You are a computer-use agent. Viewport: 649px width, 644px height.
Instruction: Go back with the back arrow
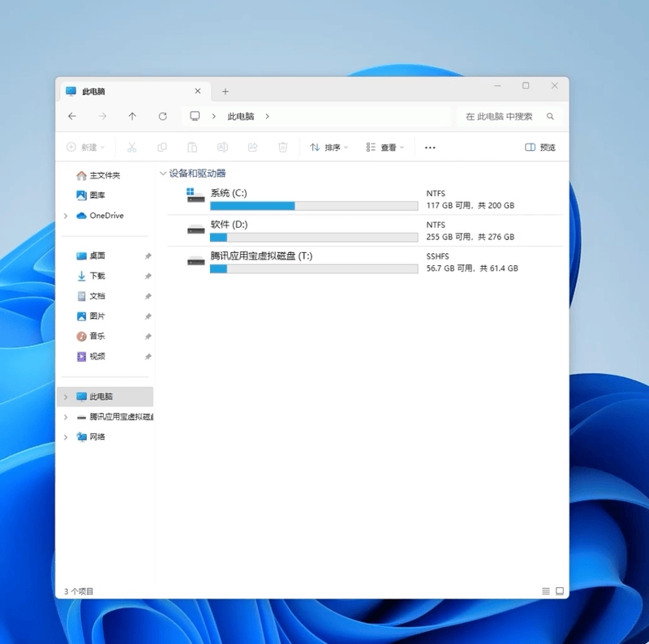tap(72, 116)
